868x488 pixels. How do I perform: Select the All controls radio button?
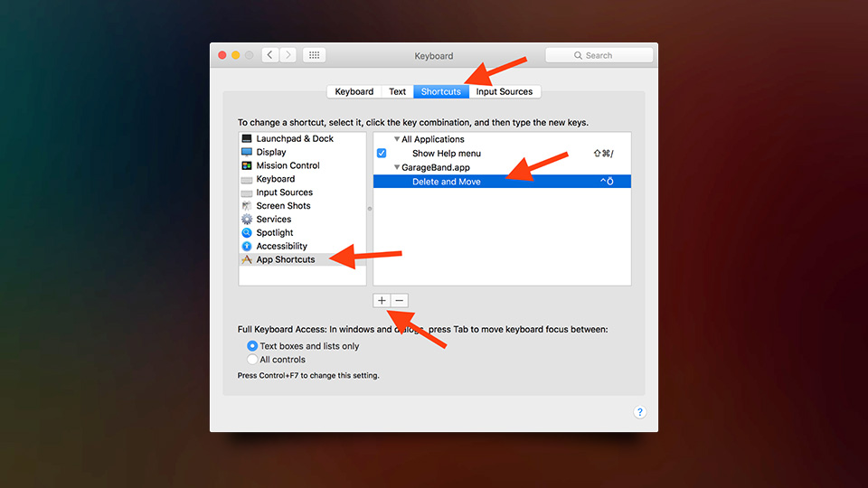(252, 360)
